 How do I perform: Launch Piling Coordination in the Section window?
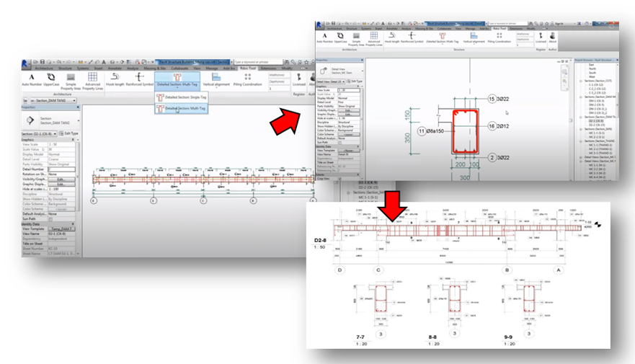pyautogui.click(x=247, y=80)
